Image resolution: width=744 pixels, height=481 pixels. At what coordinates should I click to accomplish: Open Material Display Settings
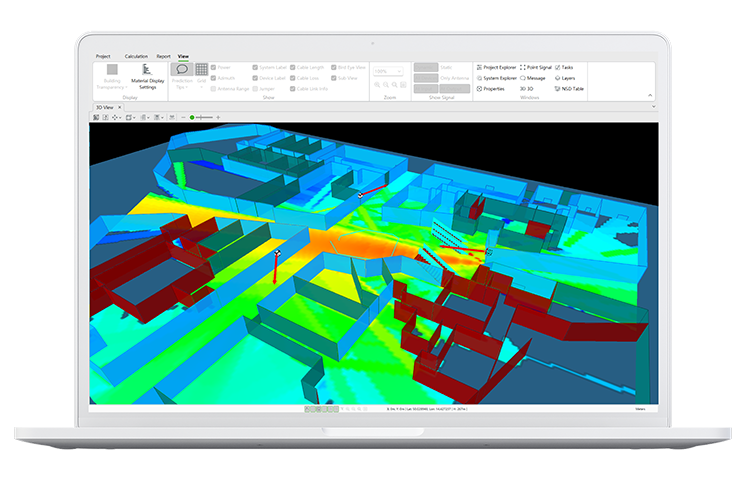tap(147, 73)
